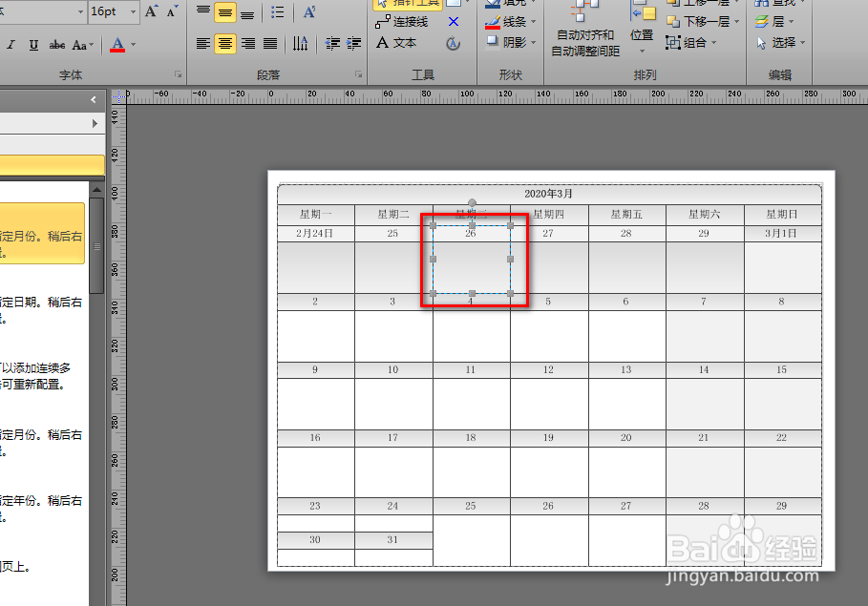Select the date cell numbered 18
The image size is (868, 606).
[x=471, y=438]
